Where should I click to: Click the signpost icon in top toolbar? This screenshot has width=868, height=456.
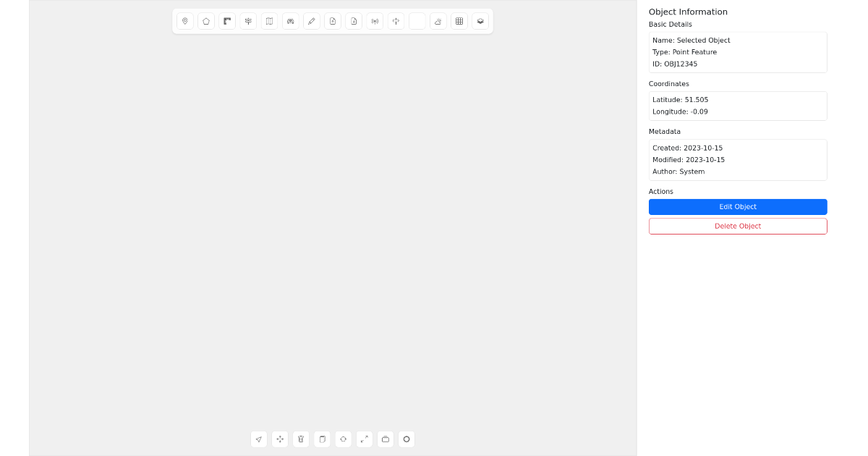click(248, 21)
